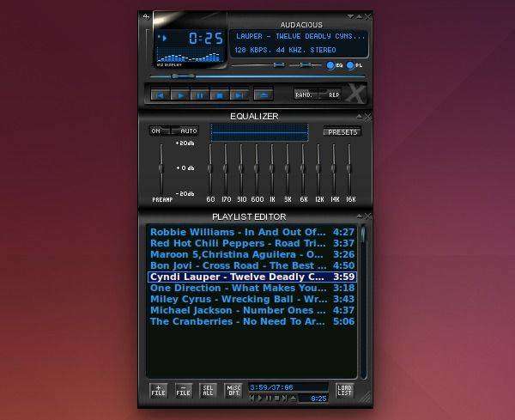Pause playback with main Pause button
The image size is (515, 420).
(x=200, y=95)
